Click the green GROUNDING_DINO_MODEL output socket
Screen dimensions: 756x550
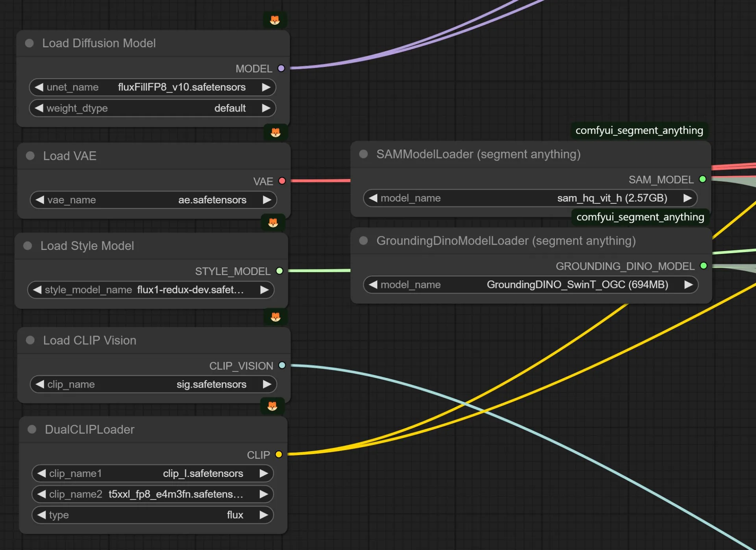click(x=704, y=266)
